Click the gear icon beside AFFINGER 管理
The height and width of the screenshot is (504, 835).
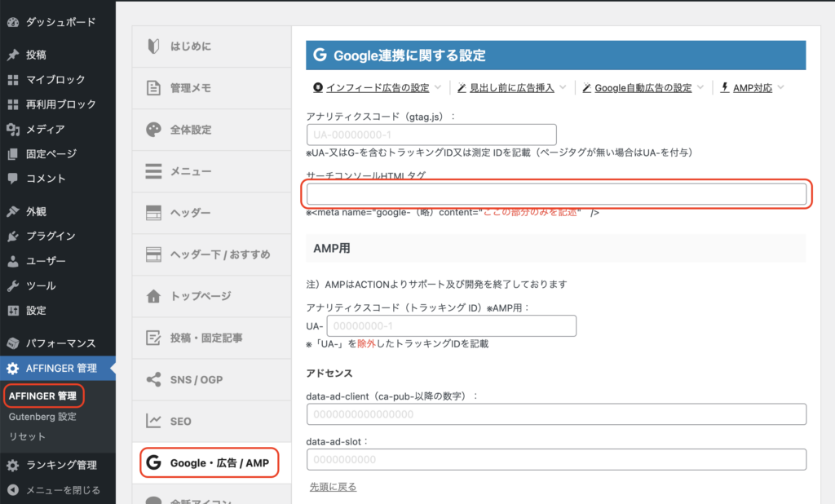pyautogui.click(x=13, y=368)
